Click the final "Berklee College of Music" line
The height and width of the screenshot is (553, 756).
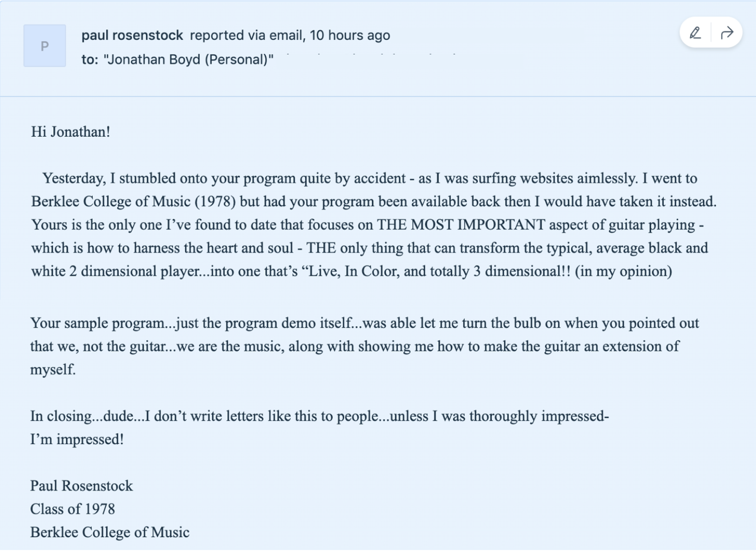(110, 532)
